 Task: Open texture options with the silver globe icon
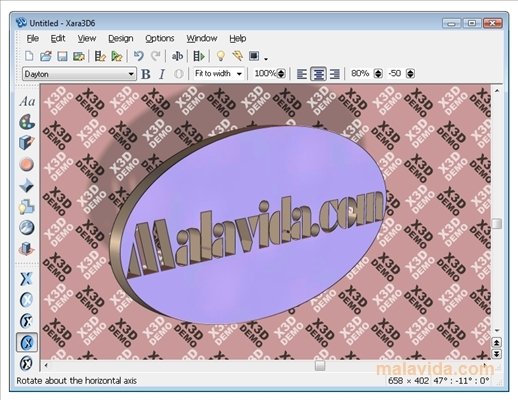pyautogui.click(x=27, y=228)
